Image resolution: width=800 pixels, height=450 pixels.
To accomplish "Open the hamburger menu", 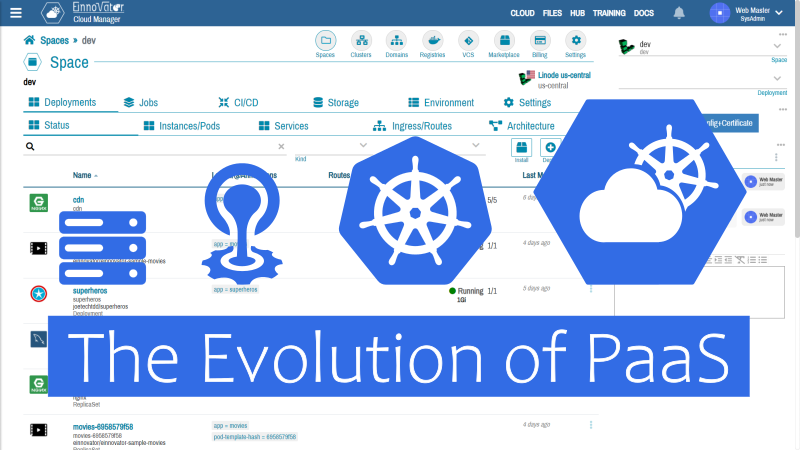I will (16, 13).
